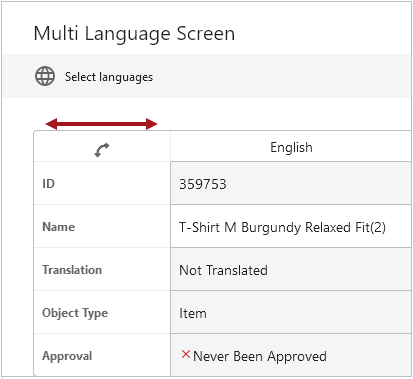This screenshot has height=379, width=413.
Task: Click the Multi Language Screen title
Action: coord(134,34)
